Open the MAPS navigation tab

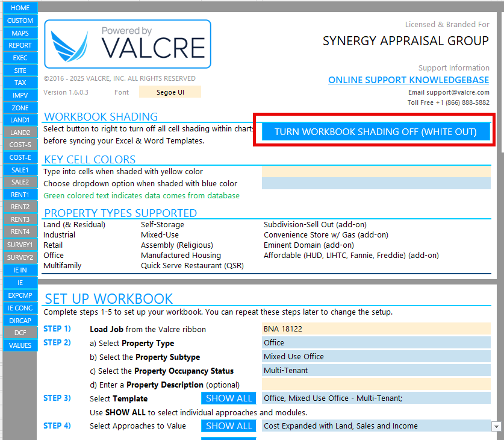click(20, 33)
